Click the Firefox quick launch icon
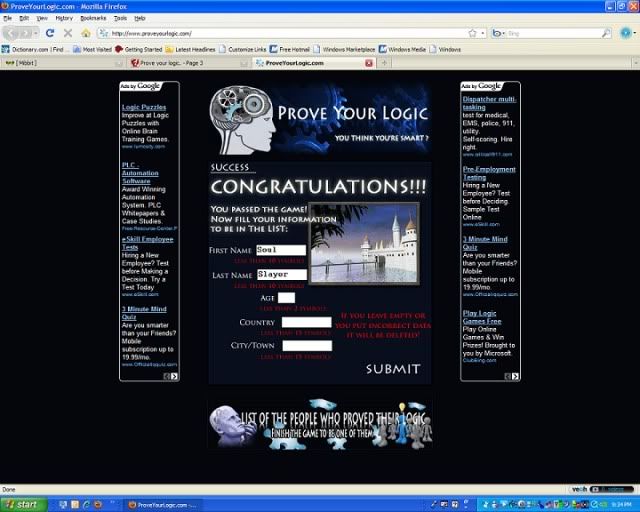640x512 pixels. [98, 505]
